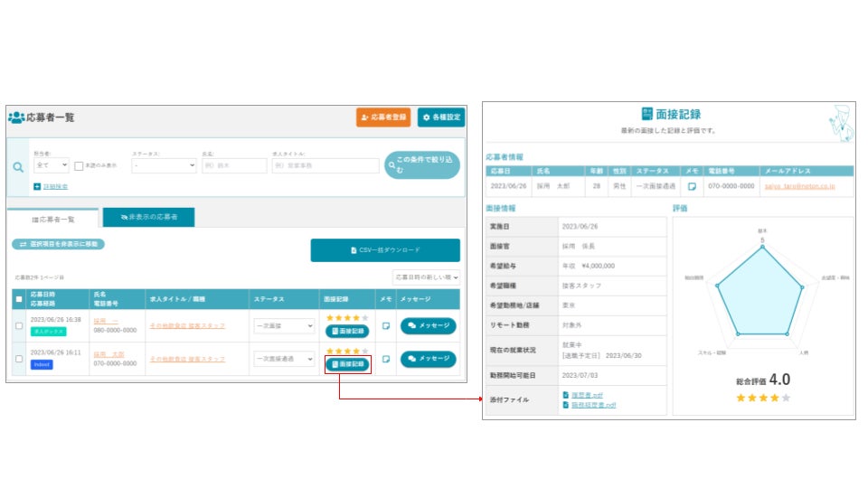Image resolution: width=868 pixels, height=488 pixels.
Task: Open memo icon for first applicant row
Action: coord(386,326)
